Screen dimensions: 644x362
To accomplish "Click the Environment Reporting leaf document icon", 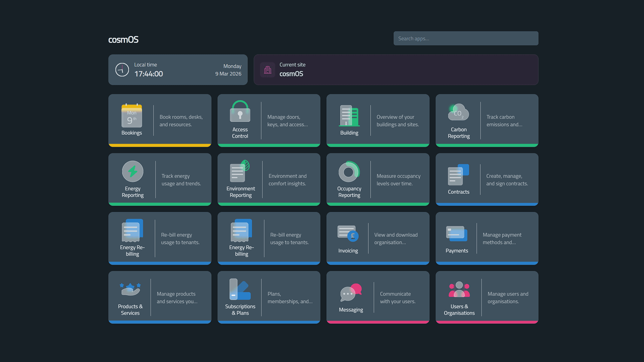I will (240, 171).
